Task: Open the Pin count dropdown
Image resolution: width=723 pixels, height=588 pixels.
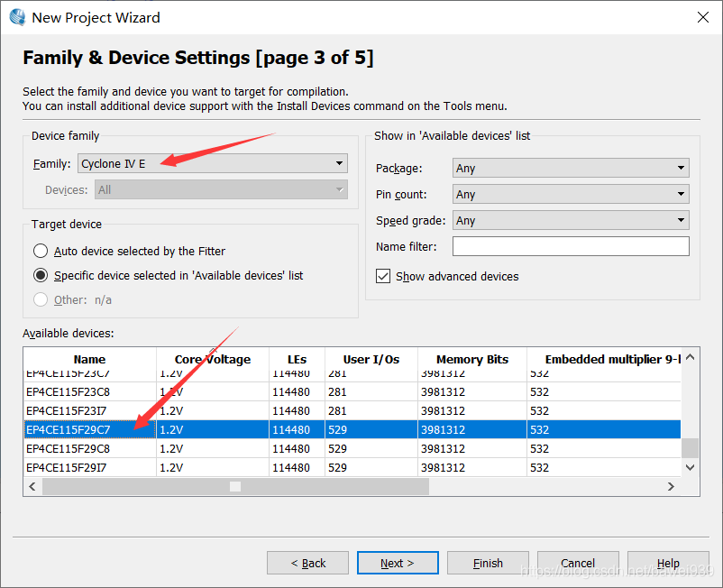Action: [571, 194]
